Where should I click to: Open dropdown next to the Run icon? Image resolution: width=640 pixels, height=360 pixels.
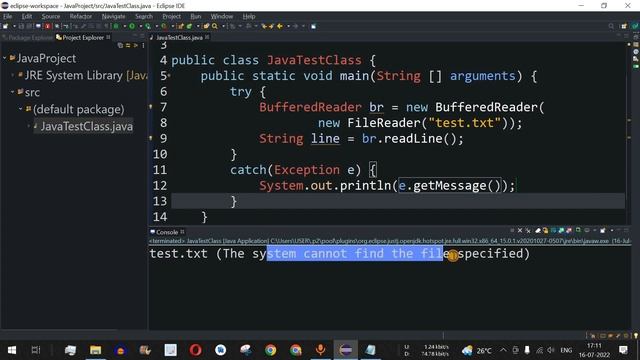140,26
